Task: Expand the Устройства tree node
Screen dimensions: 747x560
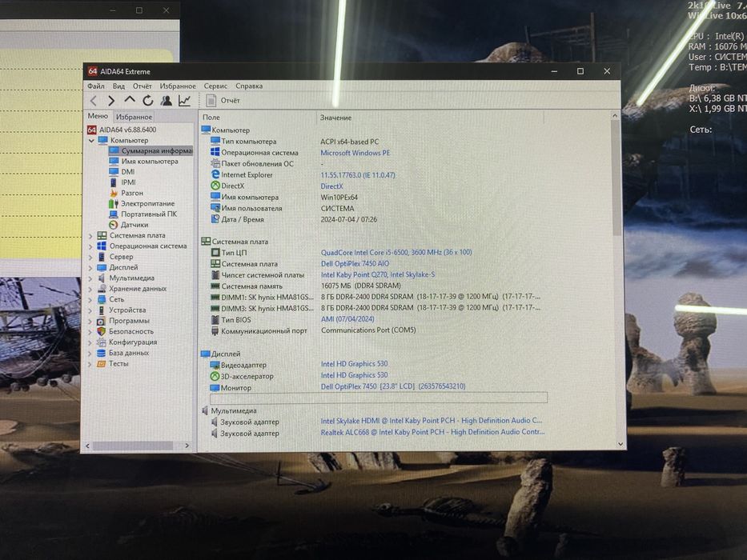Action: (x=90, y=310)
